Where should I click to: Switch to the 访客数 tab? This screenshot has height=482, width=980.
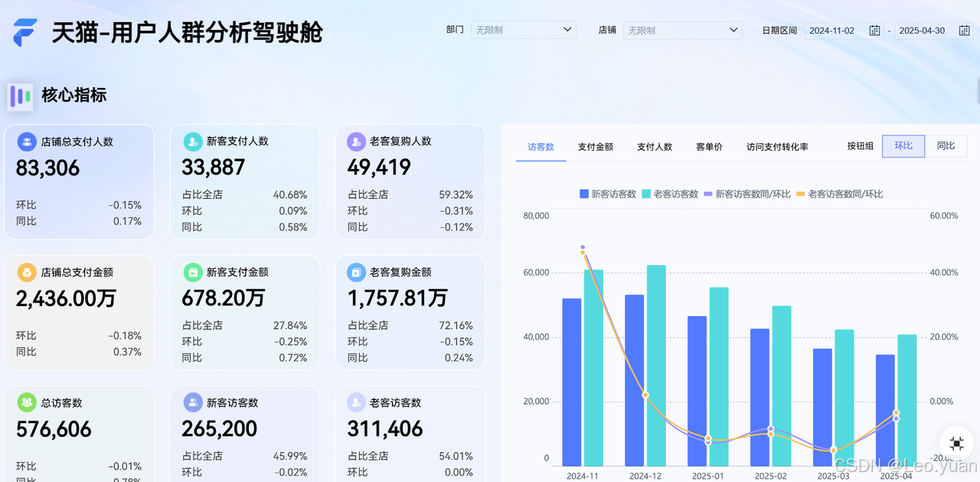click(x=541, y=147)
